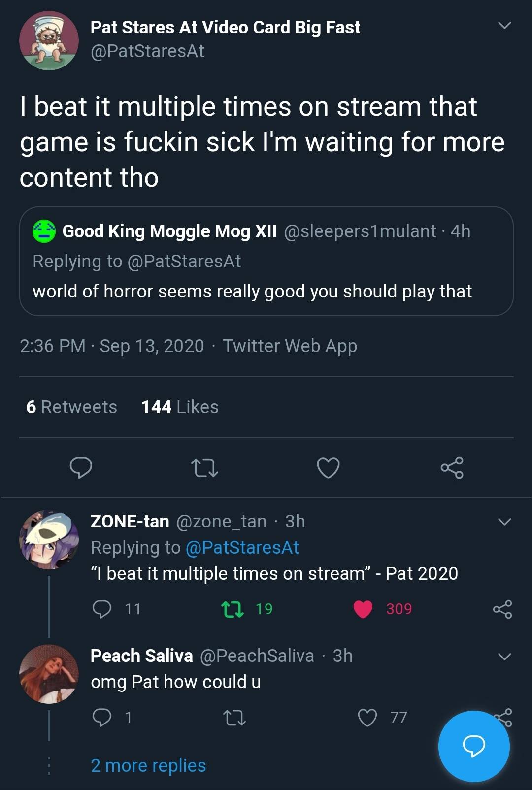Unlike ZONE-tan's reply

(x=363, y=609)
